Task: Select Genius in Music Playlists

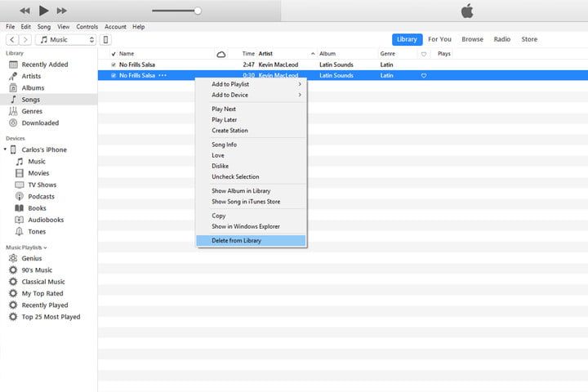Action: point(32,258)
